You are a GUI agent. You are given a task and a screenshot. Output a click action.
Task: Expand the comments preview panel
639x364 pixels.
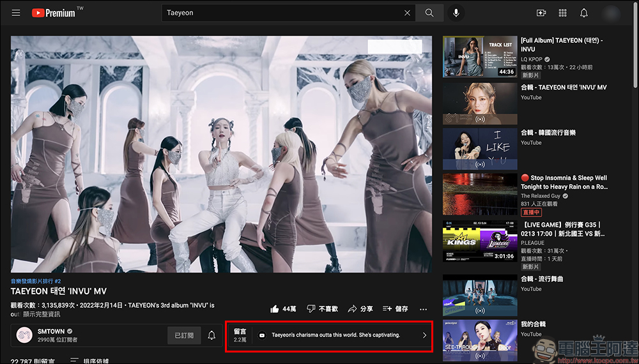[x=329, y=335]
